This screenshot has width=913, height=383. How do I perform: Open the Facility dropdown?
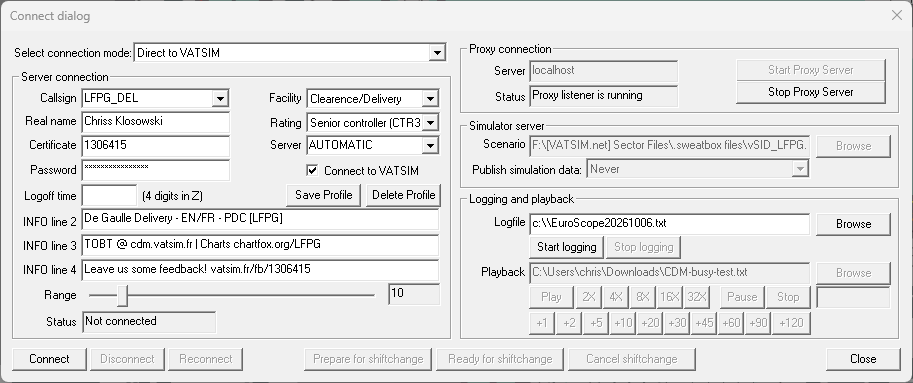(430, 98)
